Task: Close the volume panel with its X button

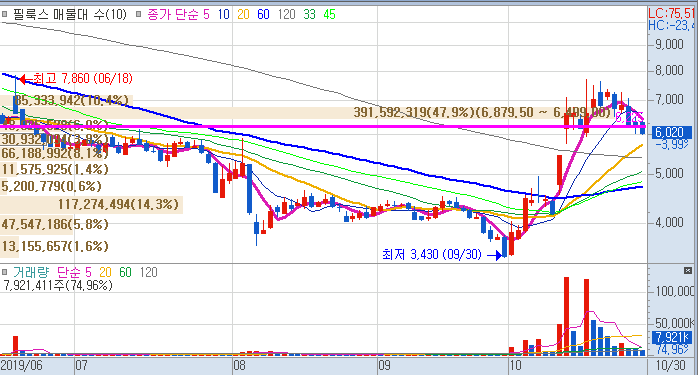Action: [x=688, y=270]
